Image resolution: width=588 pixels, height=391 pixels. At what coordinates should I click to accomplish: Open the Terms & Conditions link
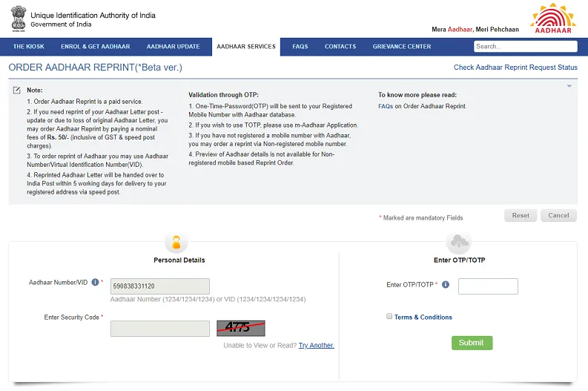[423, 317]
